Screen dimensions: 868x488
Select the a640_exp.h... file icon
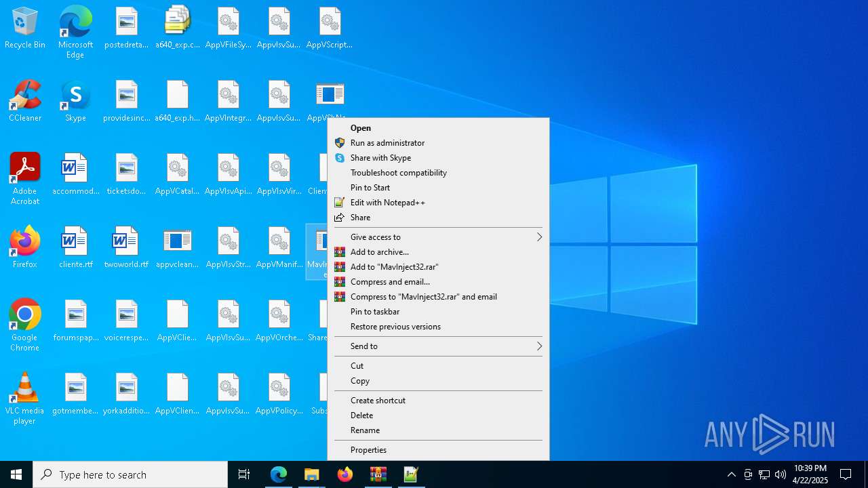[178, 101]
